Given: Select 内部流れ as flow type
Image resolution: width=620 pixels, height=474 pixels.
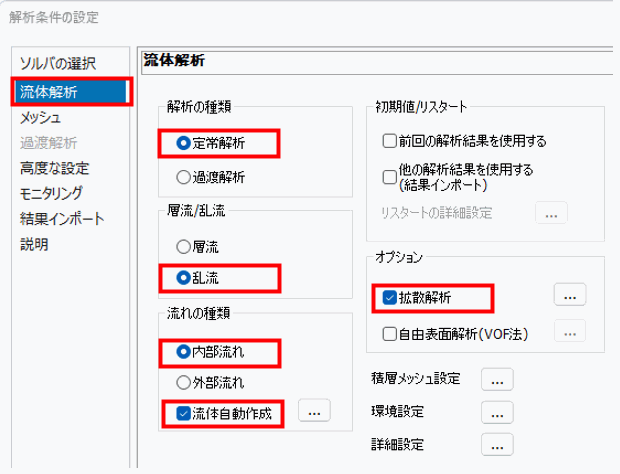Looking at the screenshot, I should point(183,352).
